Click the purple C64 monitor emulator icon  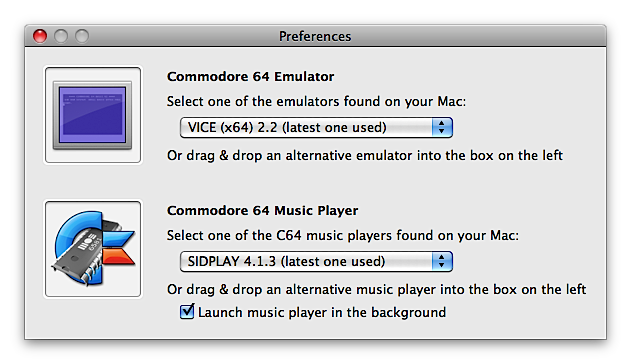pyautogui.click(x=92, y=115)
